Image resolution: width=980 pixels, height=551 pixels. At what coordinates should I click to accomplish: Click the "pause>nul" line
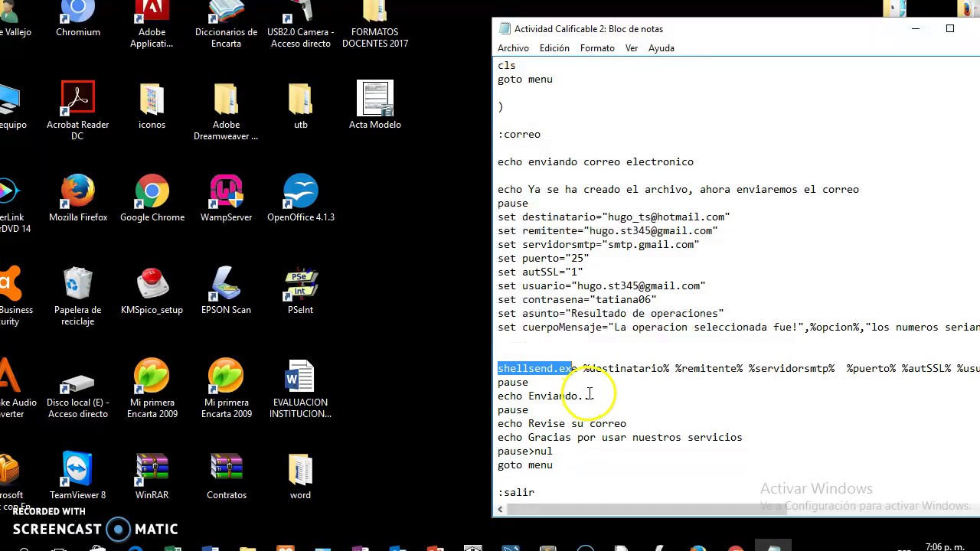[x=525, y=451]
